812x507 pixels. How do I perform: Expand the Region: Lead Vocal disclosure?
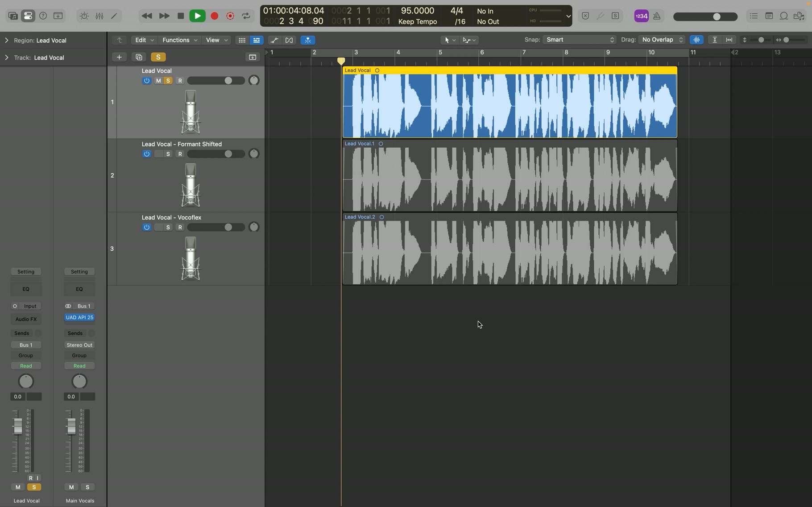(7, 40)
